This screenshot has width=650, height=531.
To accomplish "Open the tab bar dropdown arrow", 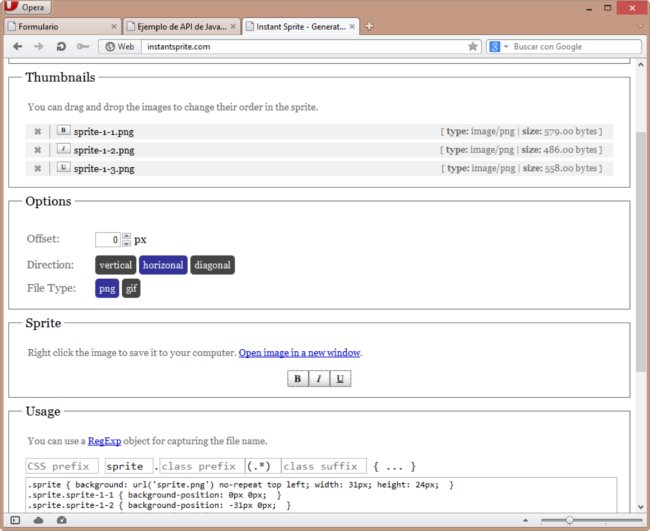I will [641, 27].
